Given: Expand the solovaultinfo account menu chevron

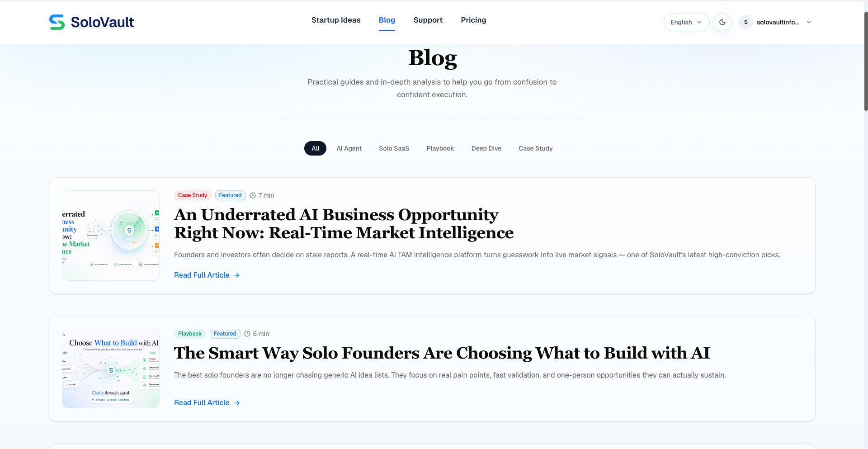Looking at the screenshot, I should click(x=809, y=22).
